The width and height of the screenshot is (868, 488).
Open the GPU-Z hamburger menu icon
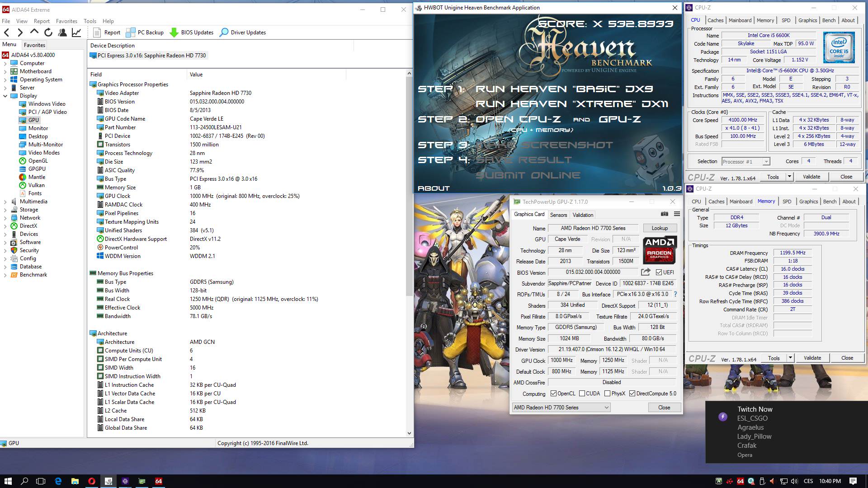click(677, 214)
